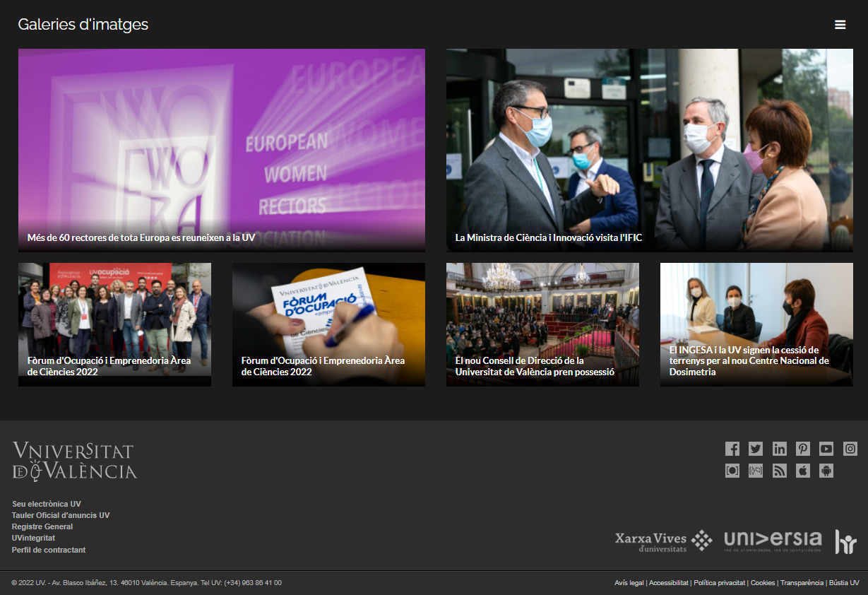Open the hamburger menu icon
The image size is (868, 595).
[840, 25]
